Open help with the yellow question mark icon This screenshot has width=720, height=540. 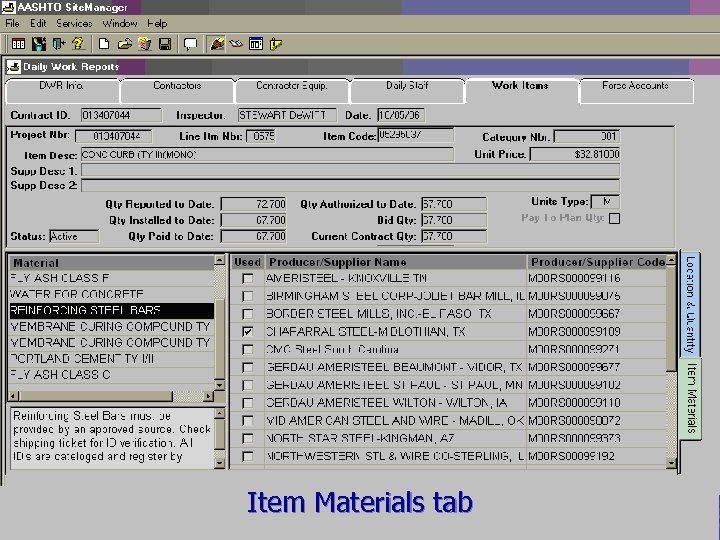pos(78,44)
